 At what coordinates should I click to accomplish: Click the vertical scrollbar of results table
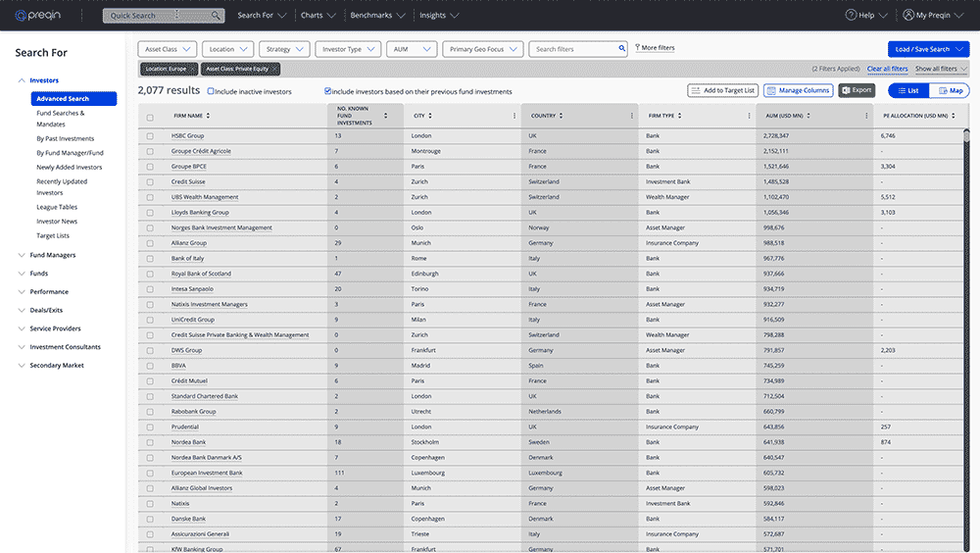966,338
